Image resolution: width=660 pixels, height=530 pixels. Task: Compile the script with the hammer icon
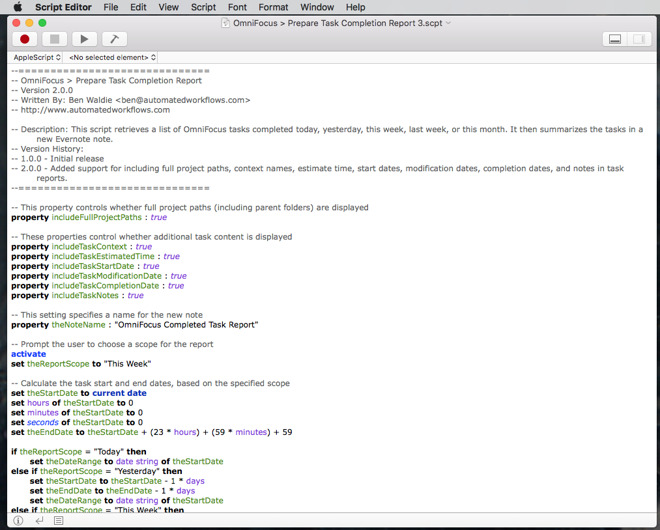[114, 39]
